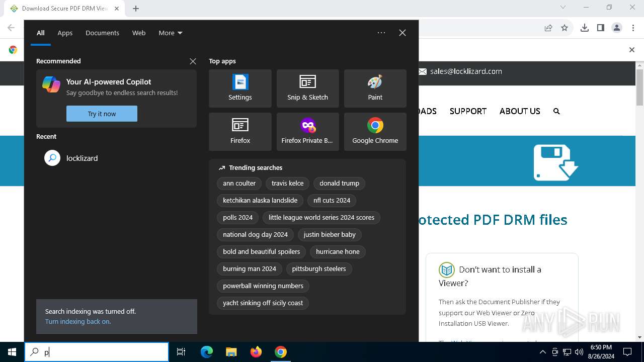644x362 pixels.
Task: Share this page in Chrome
Action: pyautogui.click(x=548, y=28)
